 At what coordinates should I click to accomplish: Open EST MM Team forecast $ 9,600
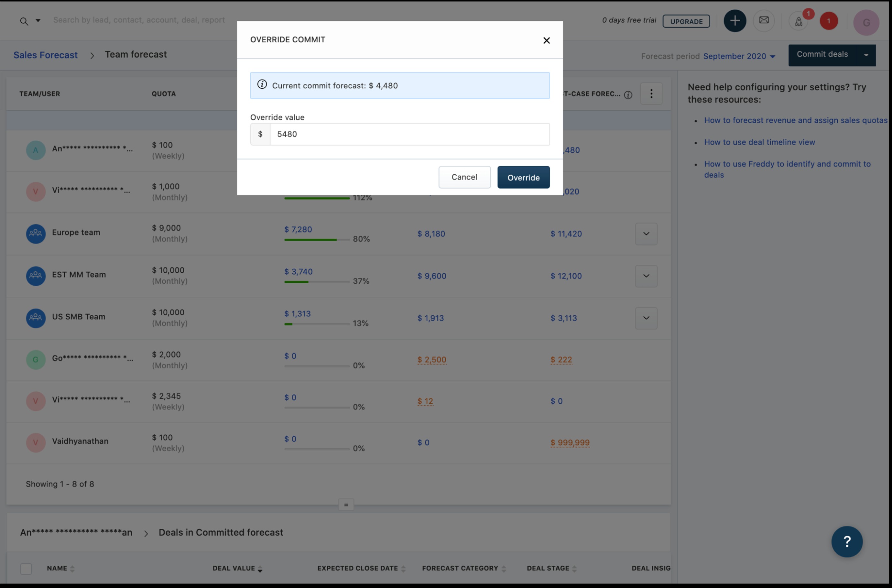[x=432, y=276]
